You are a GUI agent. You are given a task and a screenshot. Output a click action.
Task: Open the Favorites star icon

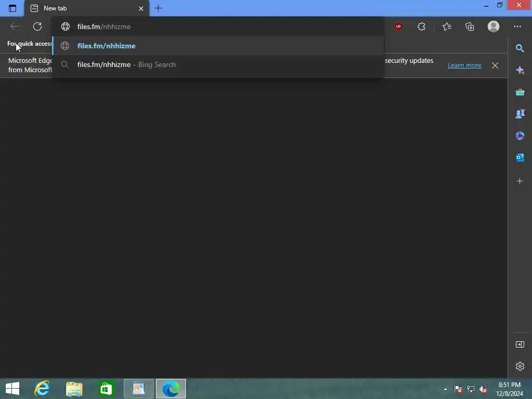[447, 26]
